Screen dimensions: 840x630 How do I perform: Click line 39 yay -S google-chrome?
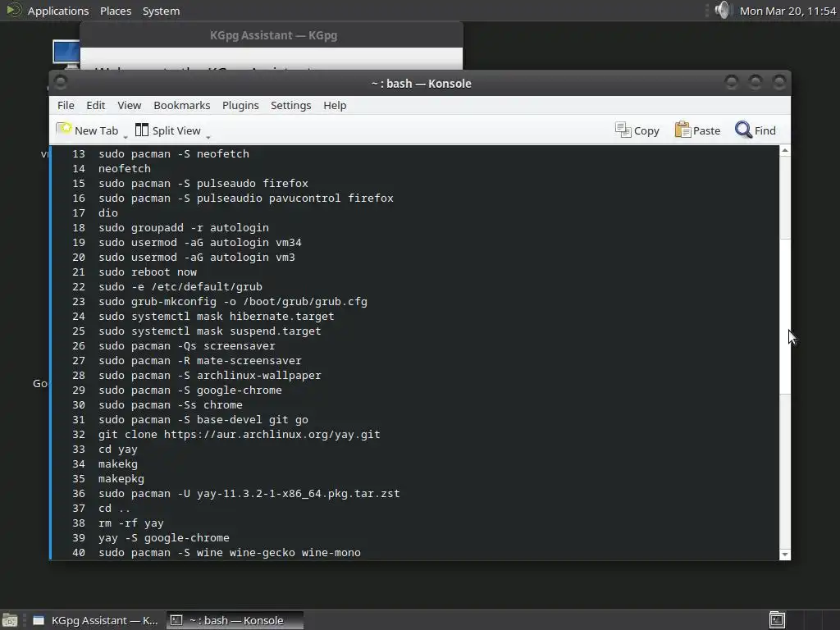[x=164, y=538]
